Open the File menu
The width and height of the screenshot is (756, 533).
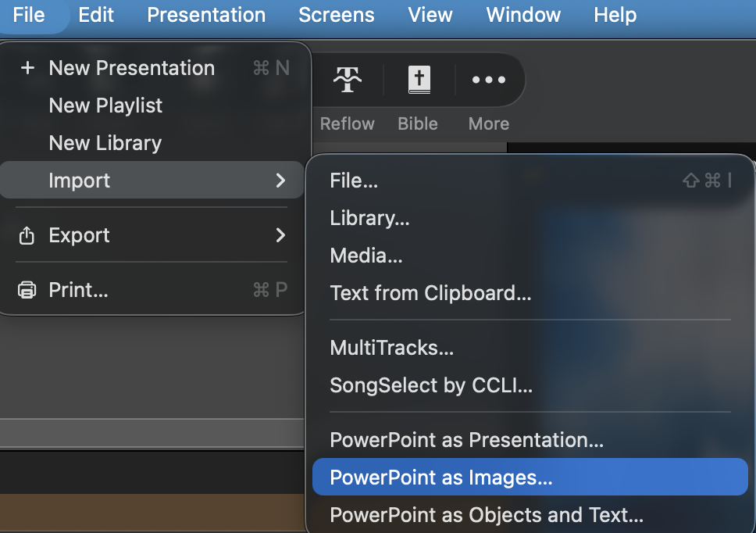(x=29, y=15)
